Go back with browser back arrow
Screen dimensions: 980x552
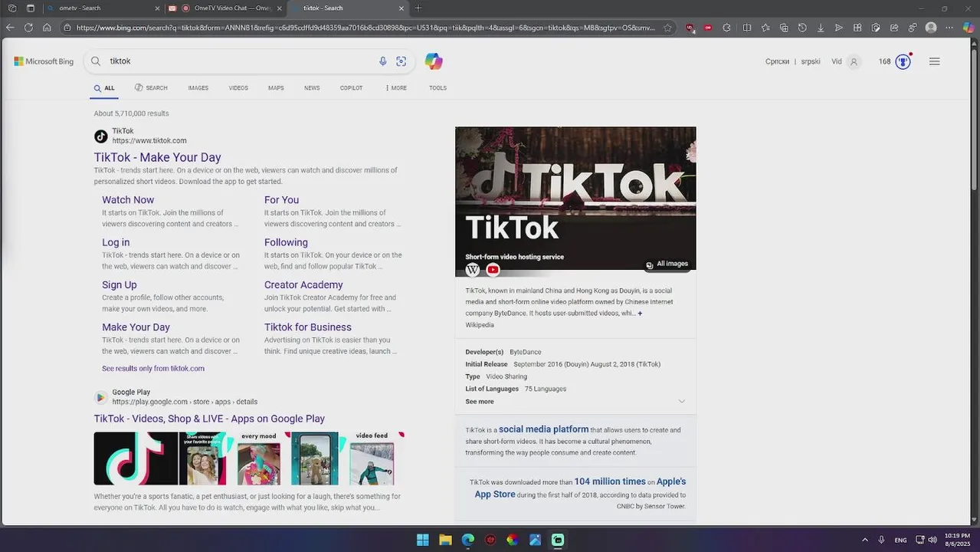10,28
